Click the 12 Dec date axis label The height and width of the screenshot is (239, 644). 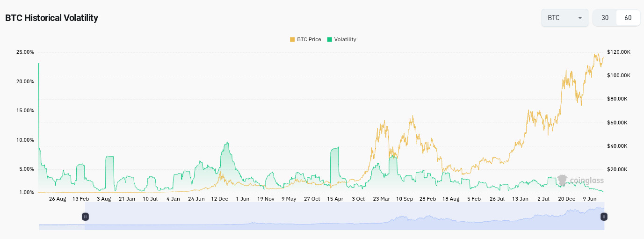pyautogui.click(x=219, y=199)
